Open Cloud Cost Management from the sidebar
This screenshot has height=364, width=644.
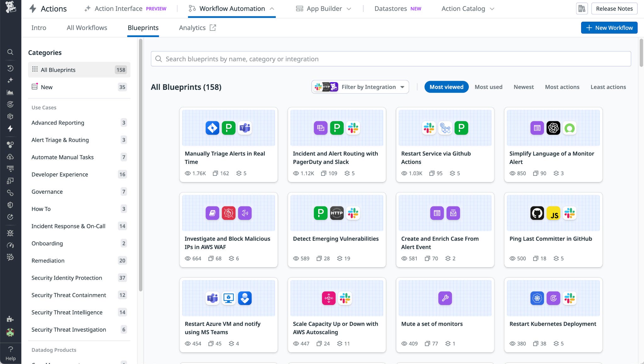tap(10, 157)
